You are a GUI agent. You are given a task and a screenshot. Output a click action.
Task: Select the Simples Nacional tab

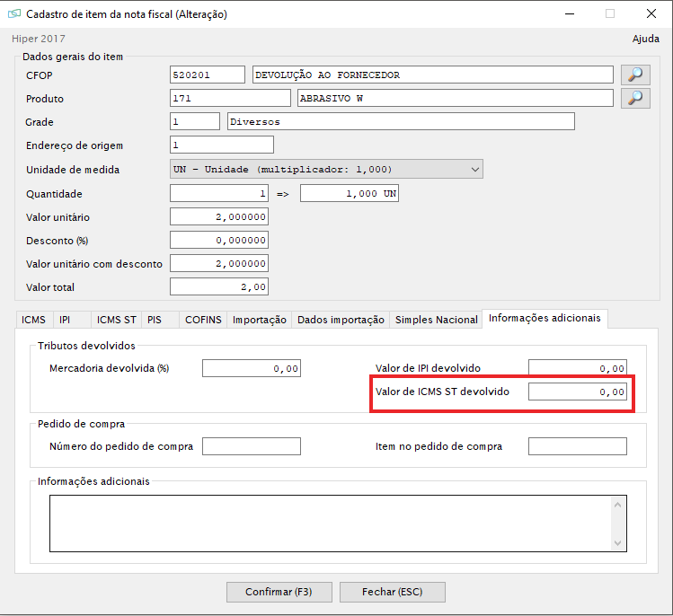click(436, 320)
